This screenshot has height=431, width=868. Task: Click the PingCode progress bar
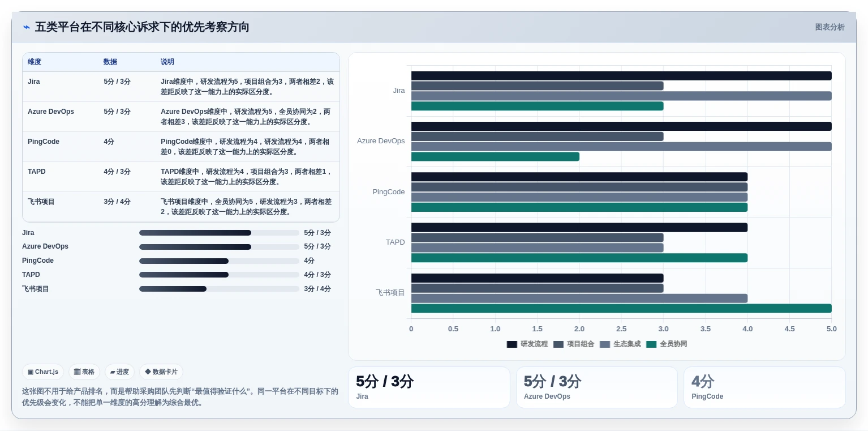219,261
